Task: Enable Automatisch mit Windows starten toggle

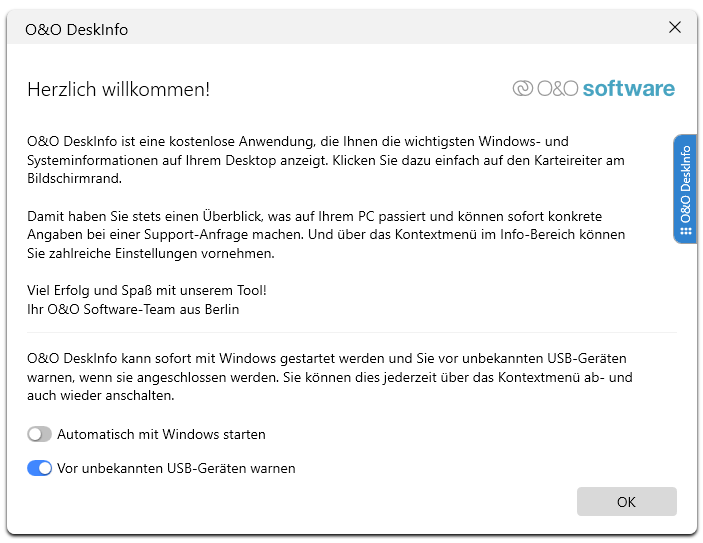Action: [x=39, y=434]
